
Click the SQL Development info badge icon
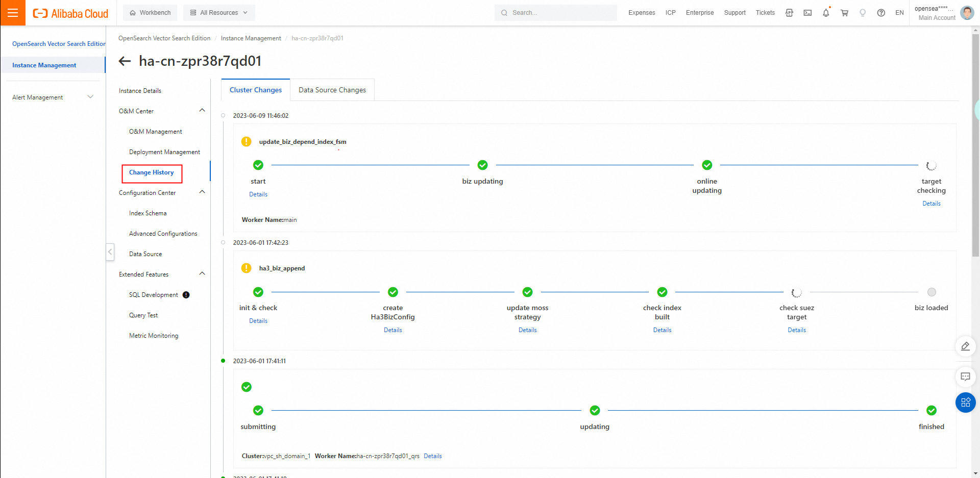(186, 295)
